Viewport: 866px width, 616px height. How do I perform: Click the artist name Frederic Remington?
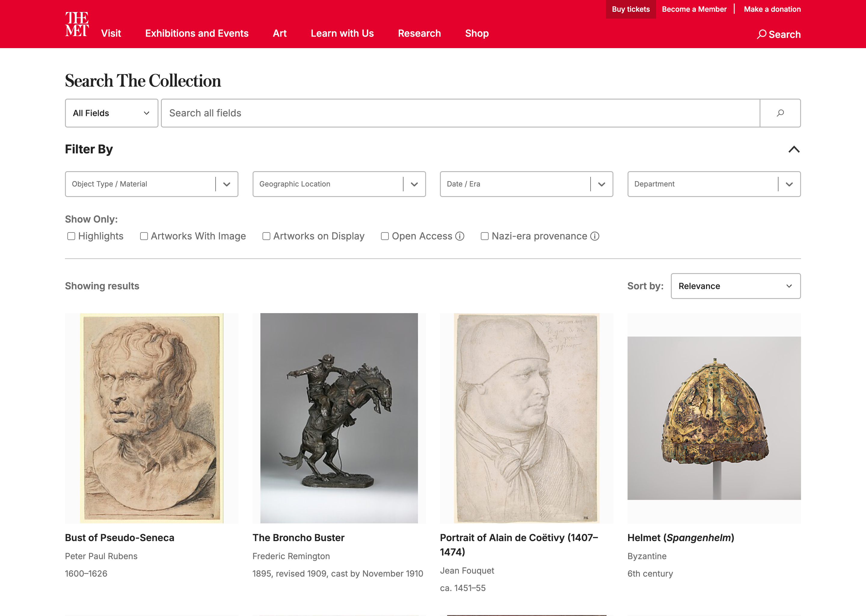point(291,556)
